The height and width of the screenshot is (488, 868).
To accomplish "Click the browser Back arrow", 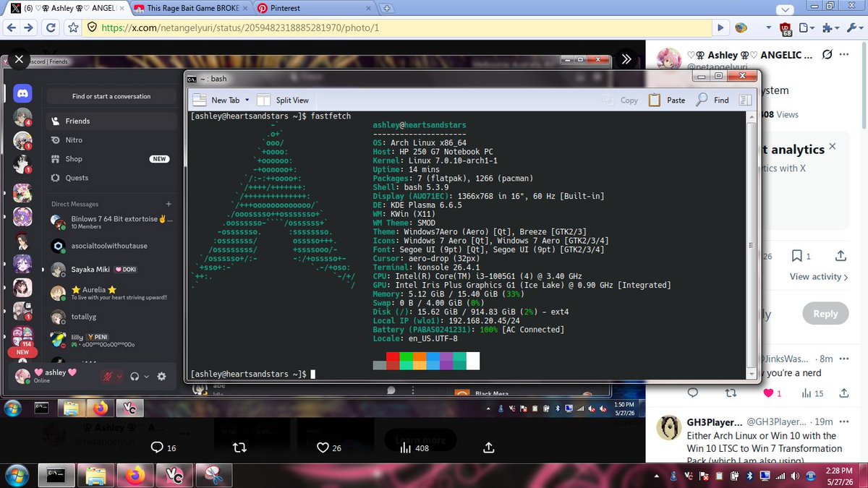I will pyautogui.click(x=10, y=27).
